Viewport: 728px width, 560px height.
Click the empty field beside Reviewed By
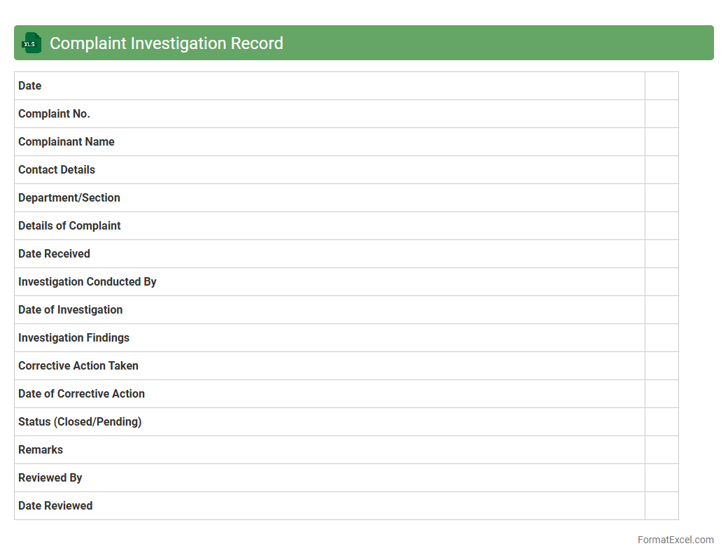coord(661,477)
